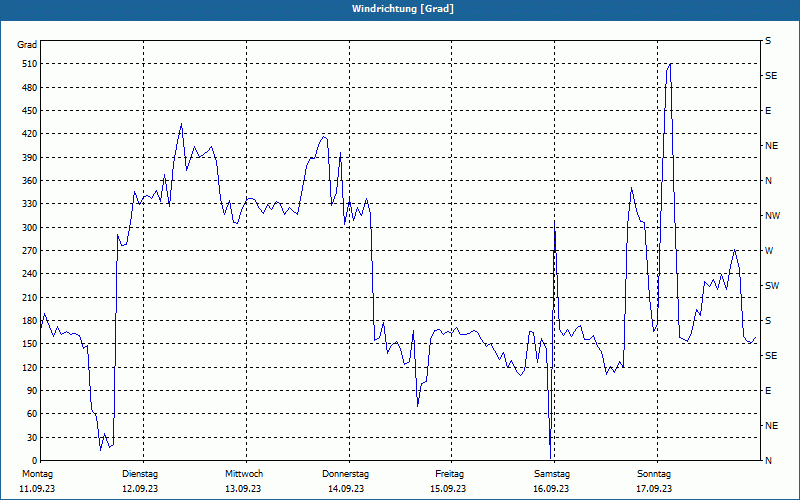Choose the 240 label on the Grad axis
Viewport: 800px width, 500px height.
coord(29,274)
